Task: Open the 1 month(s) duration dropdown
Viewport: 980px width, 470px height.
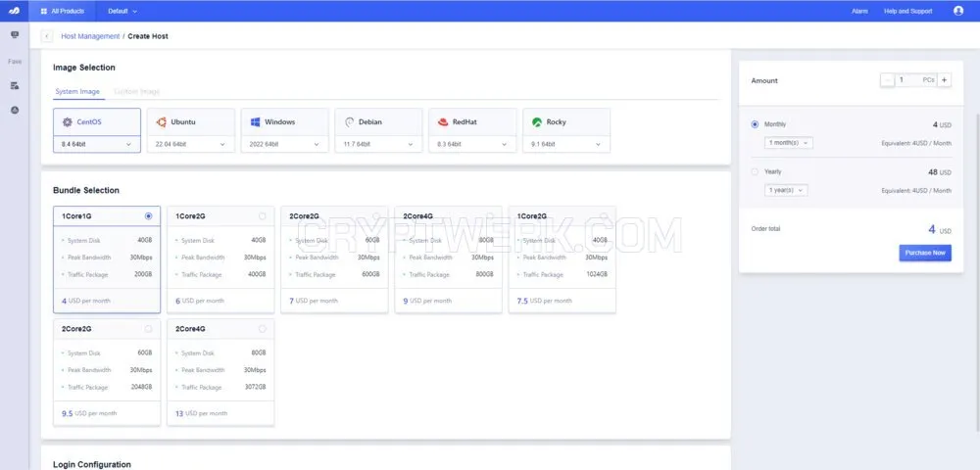Action: point(788,143)
